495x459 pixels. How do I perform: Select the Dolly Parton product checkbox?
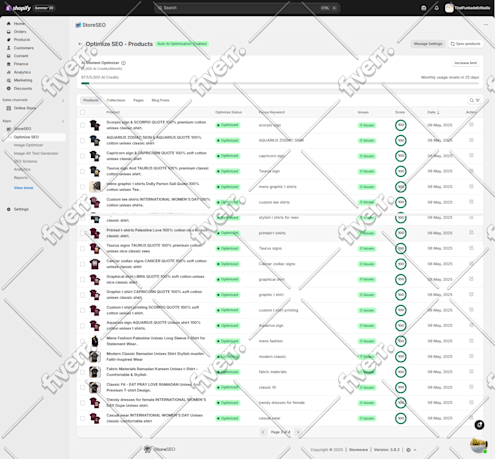tap(82, 187)
